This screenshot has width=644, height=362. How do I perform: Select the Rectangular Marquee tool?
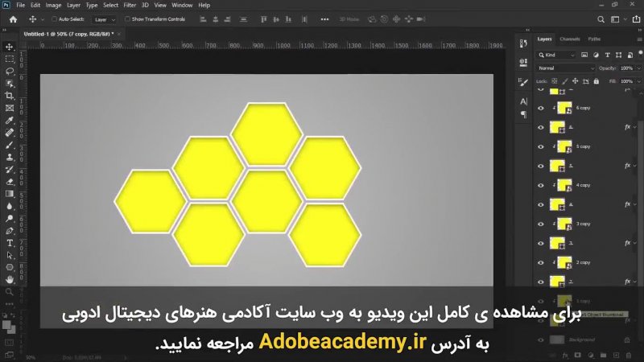pyautogui.click(x=10, y=59)
